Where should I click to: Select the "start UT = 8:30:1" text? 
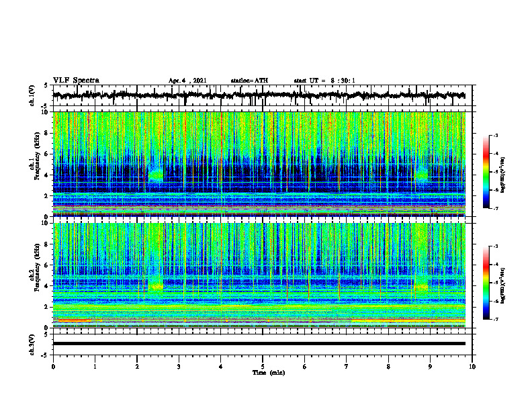(324, 81)
